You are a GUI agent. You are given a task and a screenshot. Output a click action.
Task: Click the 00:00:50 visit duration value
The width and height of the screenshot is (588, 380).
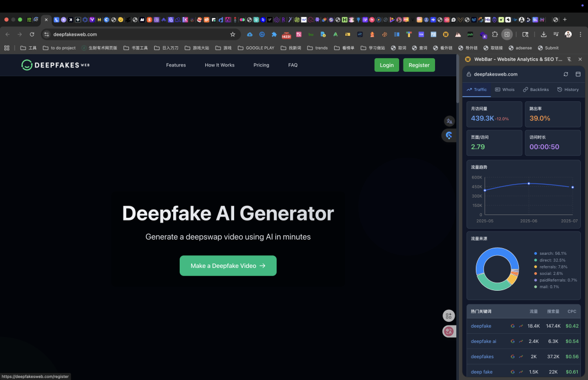(544, 146)
